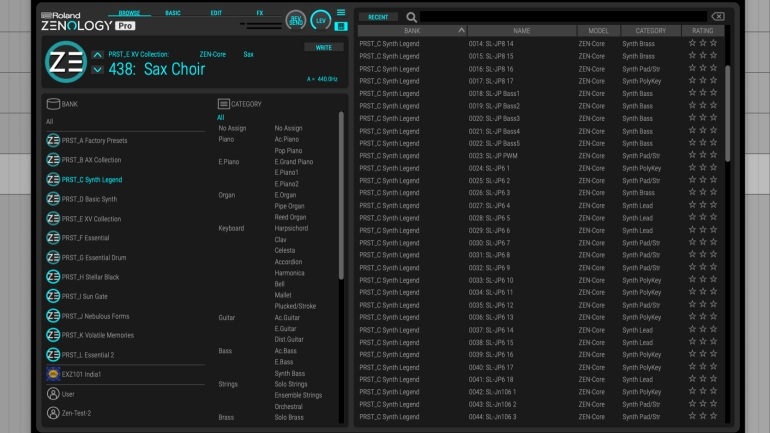770x433 pixels.
Task: Click the large ZE logo
Action: coord(66,62)
